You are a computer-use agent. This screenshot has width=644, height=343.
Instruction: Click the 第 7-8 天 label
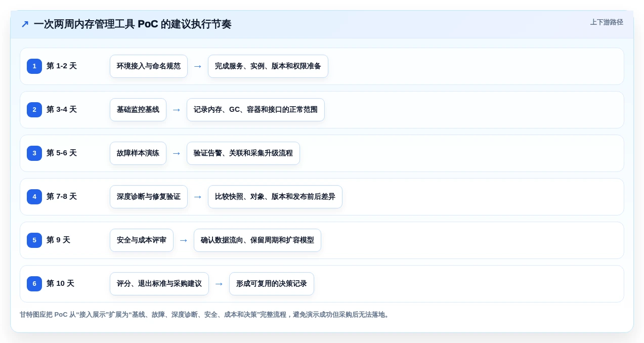coord(62,197)
